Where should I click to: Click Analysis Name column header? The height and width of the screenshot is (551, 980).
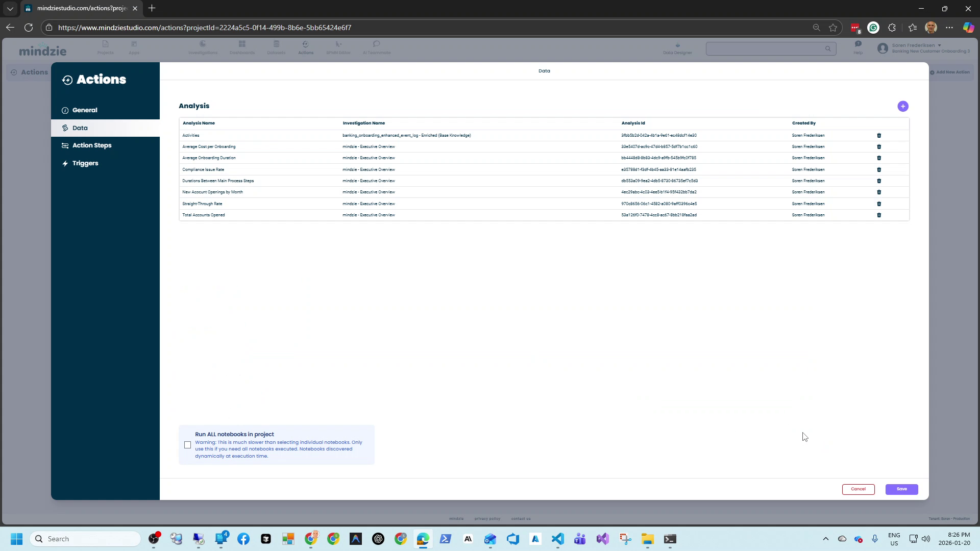tap(199, 123)
